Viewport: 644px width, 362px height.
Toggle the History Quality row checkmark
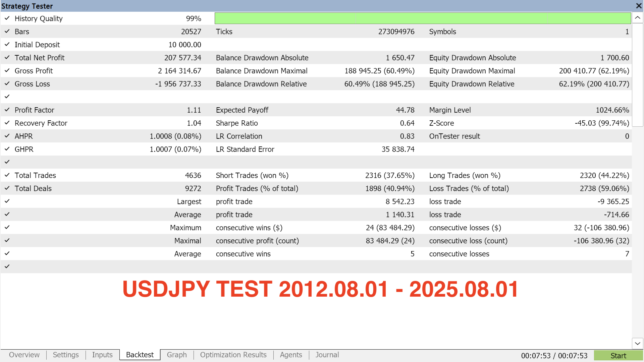point(7,18)
